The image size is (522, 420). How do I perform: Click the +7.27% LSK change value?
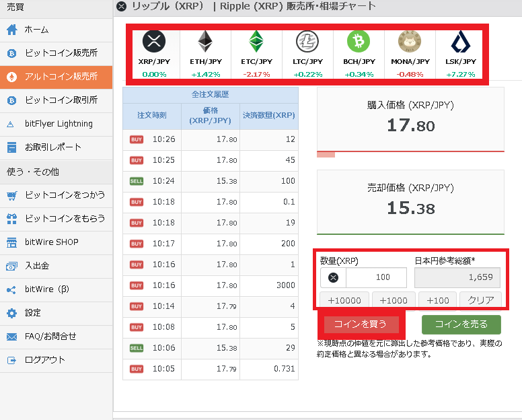tap(461, 75)
